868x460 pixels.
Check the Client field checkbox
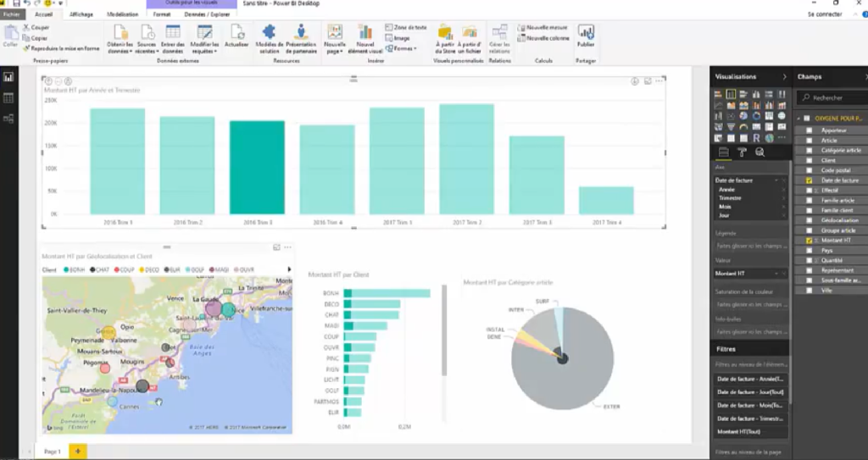[x=810, y=160]
